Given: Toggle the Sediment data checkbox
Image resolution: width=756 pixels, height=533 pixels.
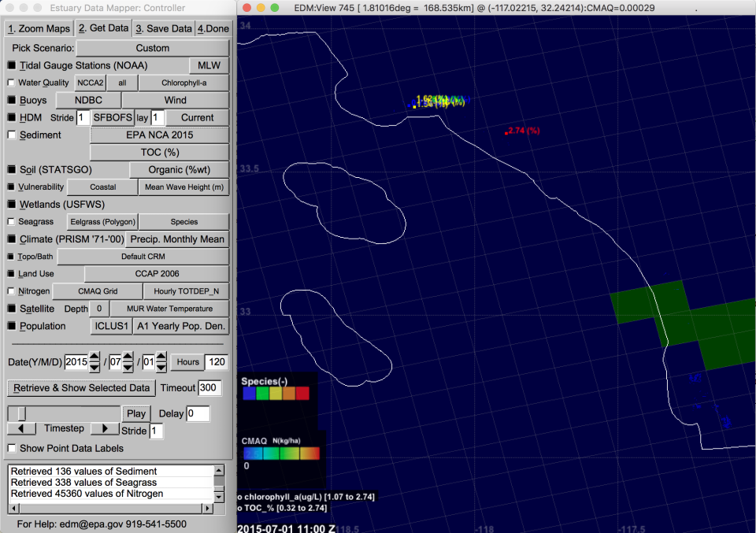Looking at the screenshot, I should [x=11, y=135].
